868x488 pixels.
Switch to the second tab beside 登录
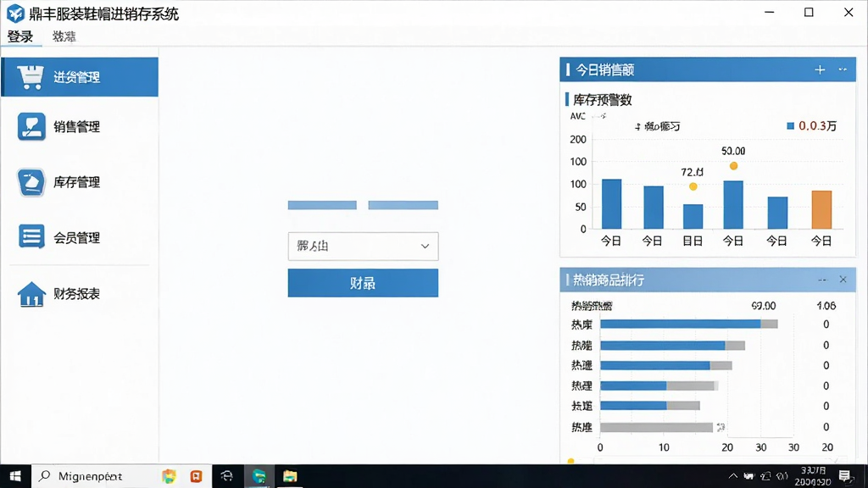pyautogui.click(x=64, y=36)
